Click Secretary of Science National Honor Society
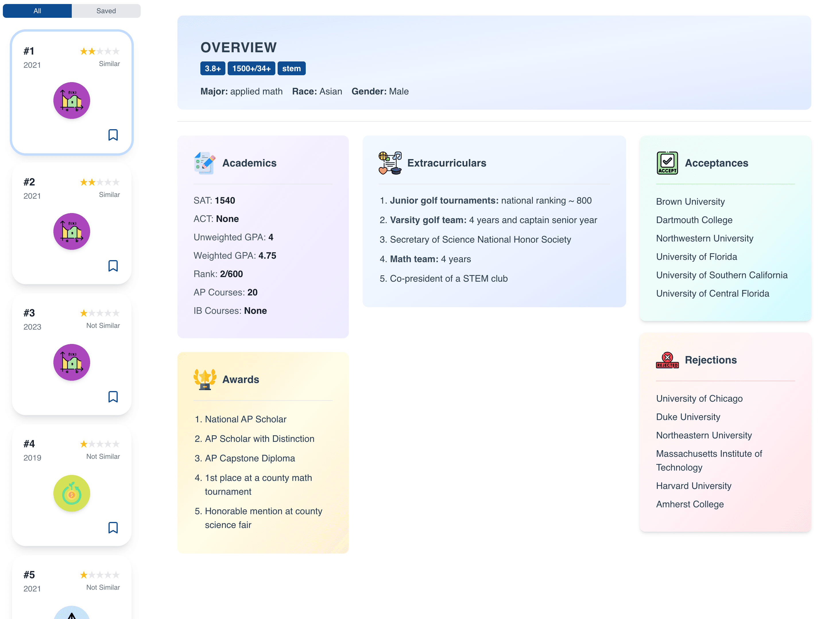 click(480, 239)
